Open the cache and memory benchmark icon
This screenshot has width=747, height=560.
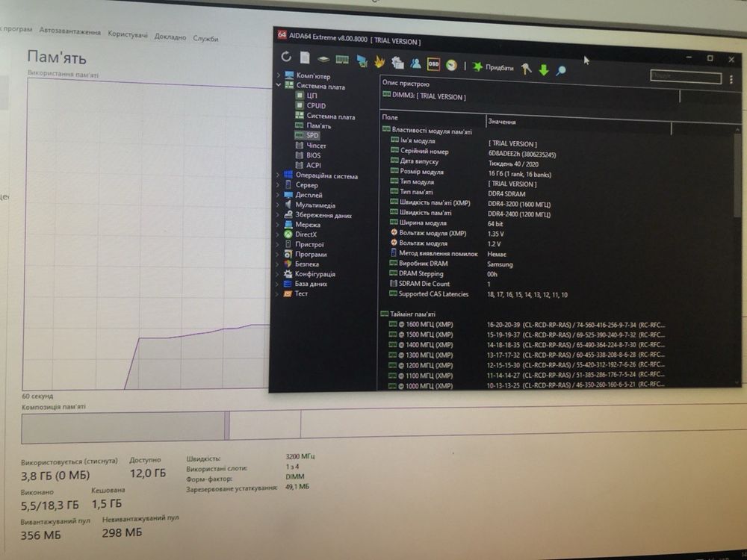342,60
